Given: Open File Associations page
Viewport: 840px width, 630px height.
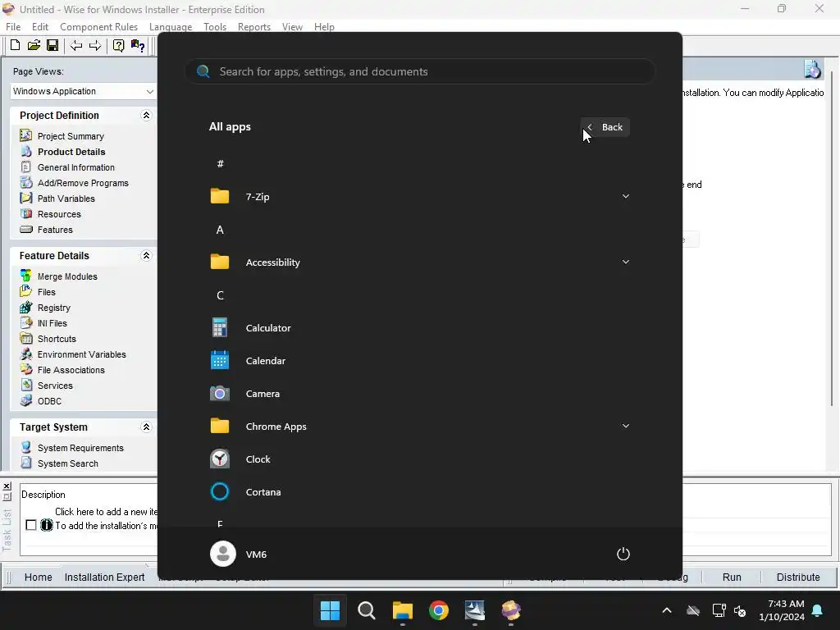Looking at the screenshot, I should tap(71, 370).
